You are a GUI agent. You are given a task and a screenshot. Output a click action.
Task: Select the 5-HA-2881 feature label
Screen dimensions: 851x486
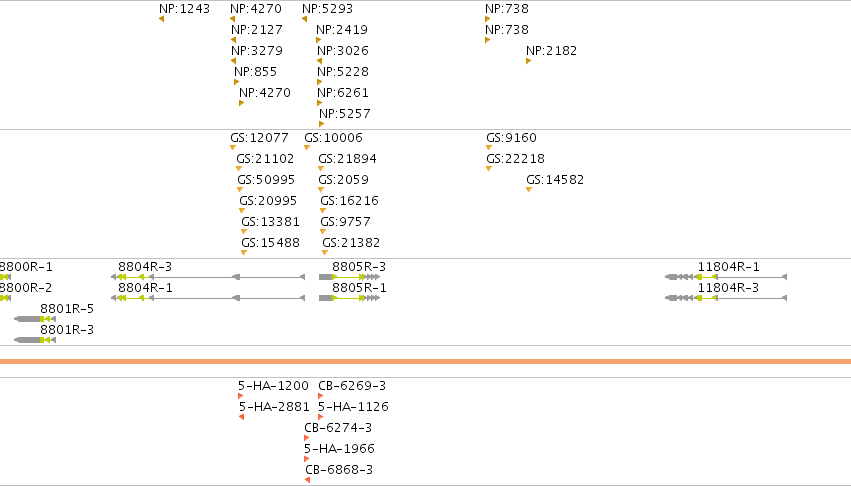[x=274, y=407]
